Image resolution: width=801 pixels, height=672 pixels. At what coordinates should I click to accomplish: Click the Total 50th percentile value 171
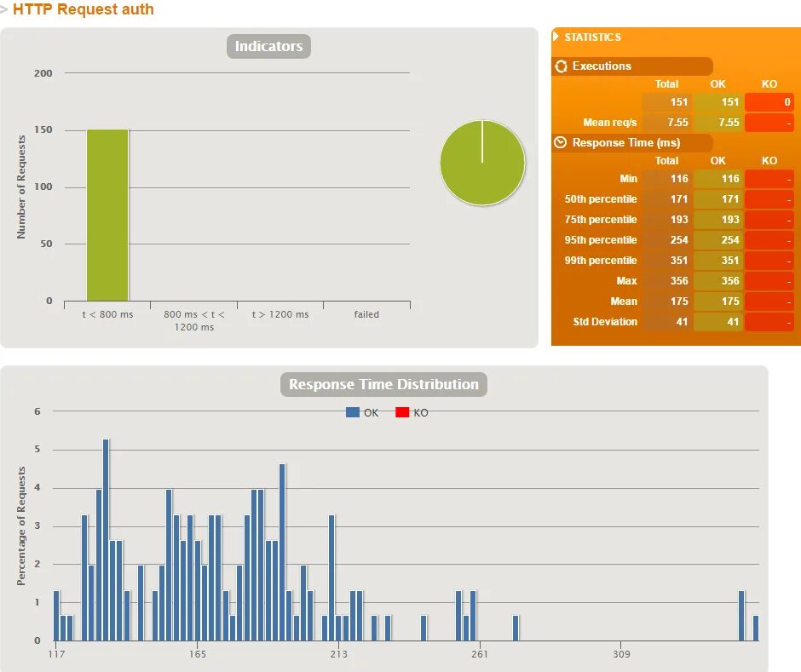[x=667, y=199]
